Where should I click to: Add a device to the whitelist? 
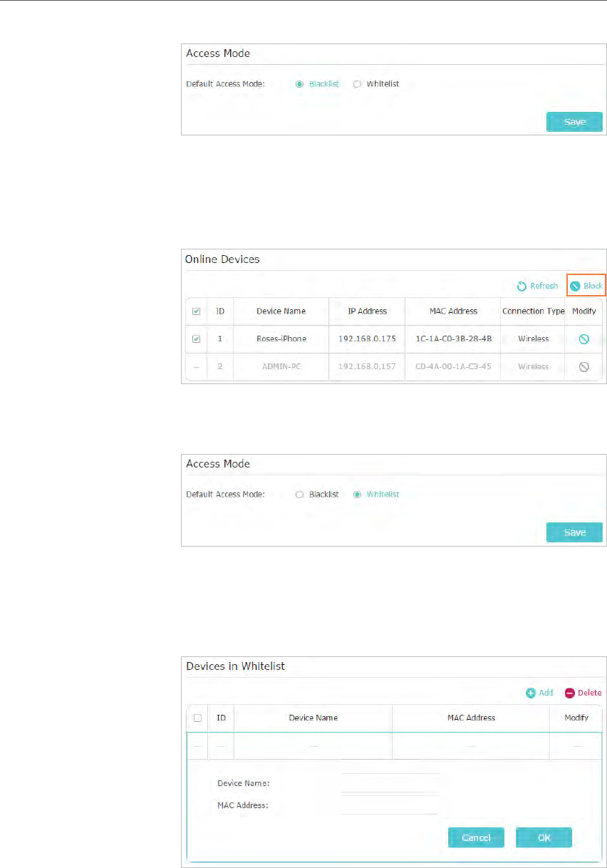539,693
